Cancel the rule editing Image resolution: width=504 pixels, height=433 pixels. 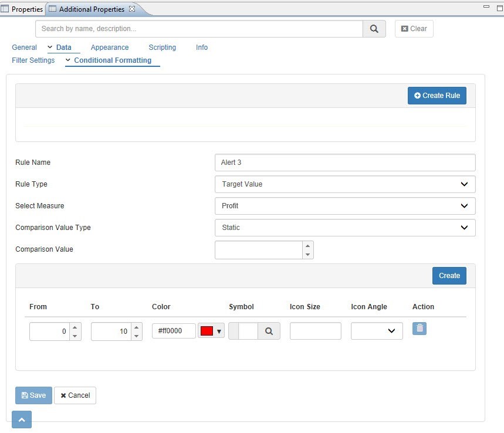(75, 395)
